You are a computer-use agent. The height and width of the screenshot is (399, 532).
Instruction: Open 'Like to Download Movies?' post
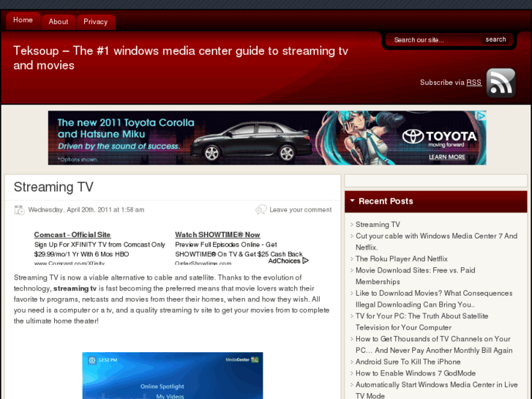[434, 299]
